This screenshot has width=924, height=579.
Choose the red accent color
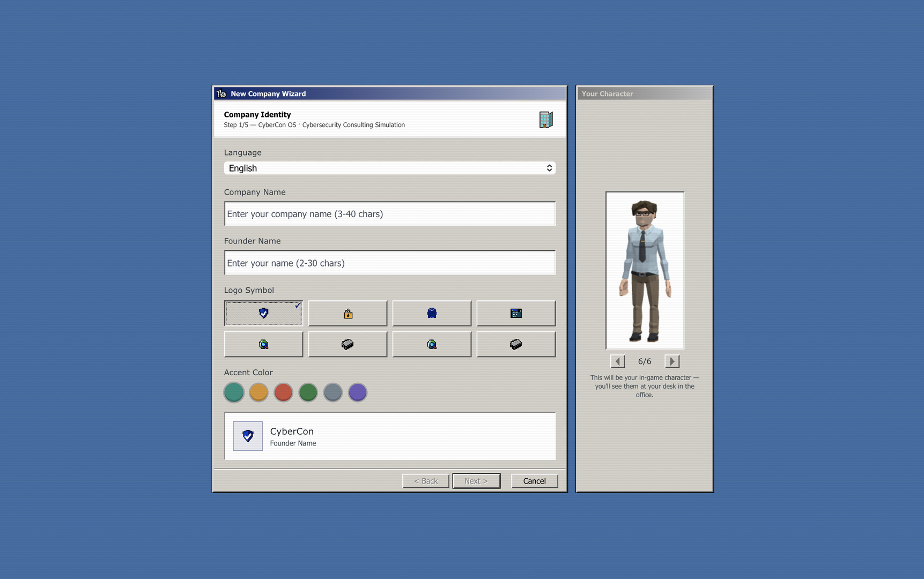point(283,392)
